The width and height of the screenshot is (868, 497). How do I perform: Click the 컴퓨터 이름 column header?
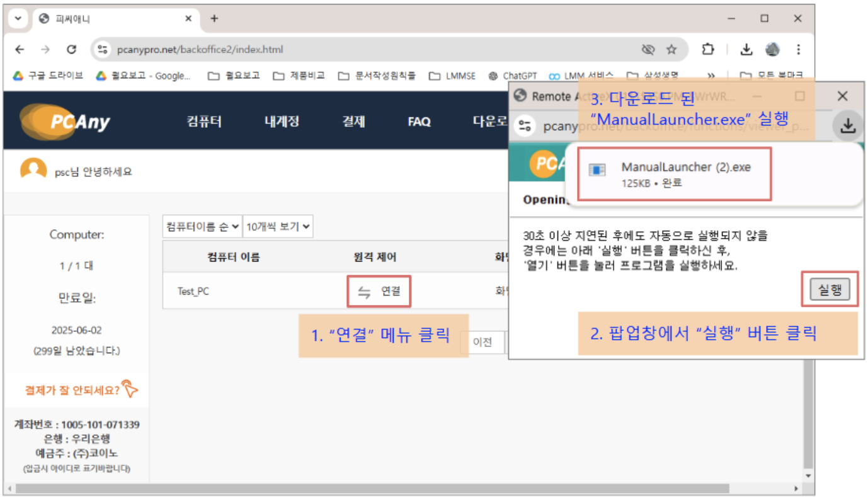234,257
